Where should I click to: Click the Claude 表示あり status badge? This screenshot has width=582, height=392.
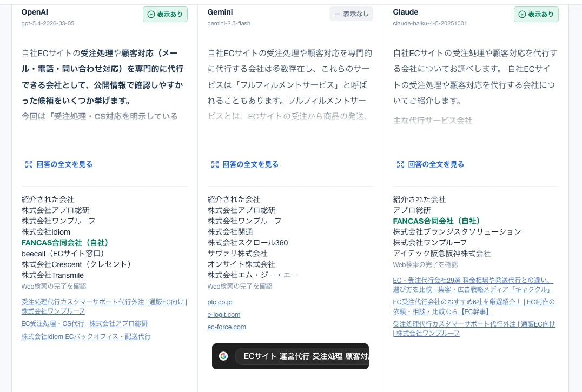pos(537,15)
